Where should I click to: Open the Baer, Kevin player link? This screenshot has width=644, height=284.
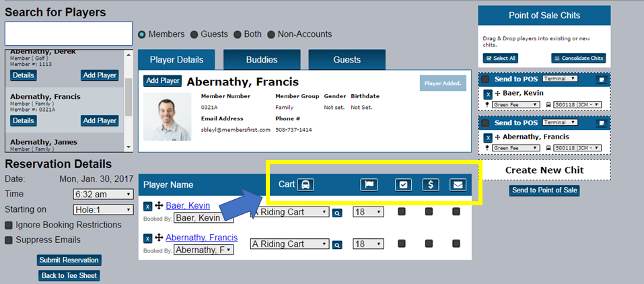coord(188,205)
